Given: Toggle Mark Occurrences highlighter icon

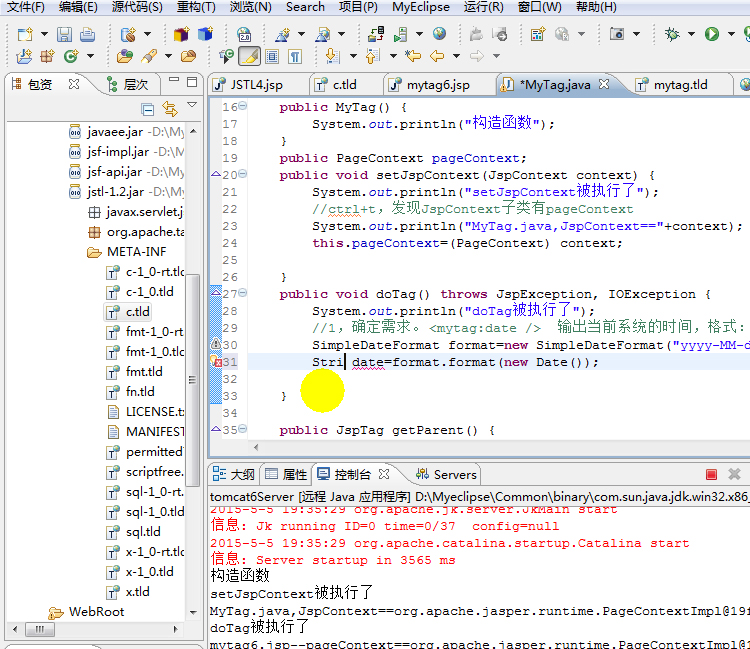Looking at the screenshot, I should (250, 56).
